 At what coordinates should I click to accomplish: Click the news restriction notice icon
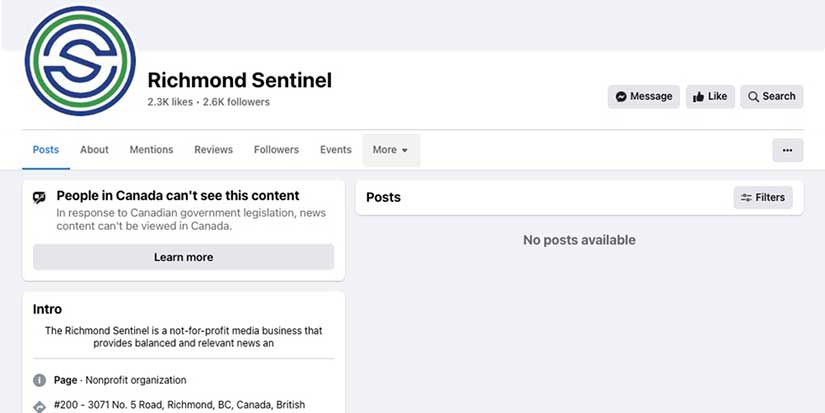(39, 198)
